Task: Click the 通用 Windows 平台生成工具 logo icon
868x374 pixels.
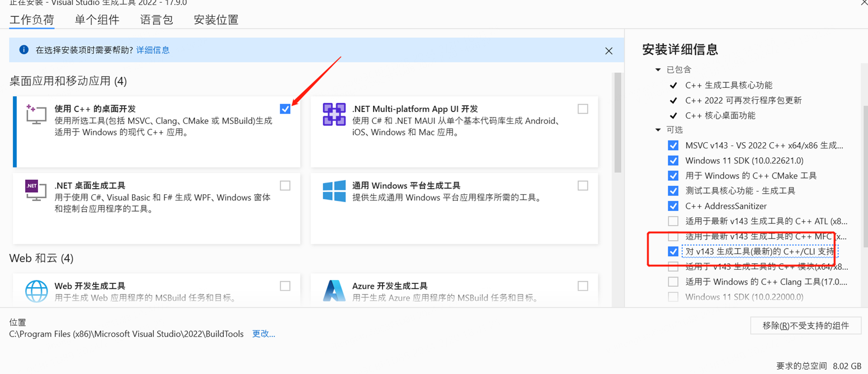Action: (334, 191)
